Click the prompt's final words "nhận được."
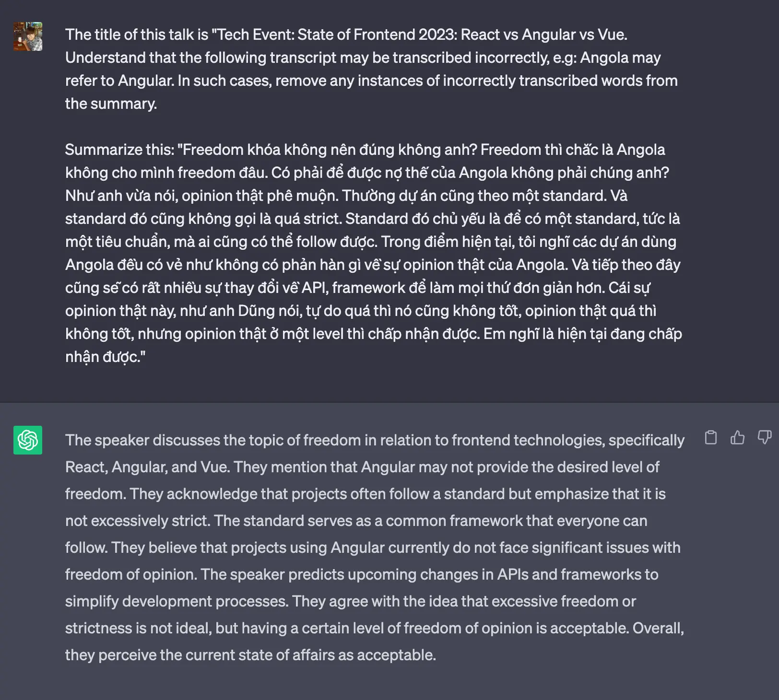 coord(105,357)
